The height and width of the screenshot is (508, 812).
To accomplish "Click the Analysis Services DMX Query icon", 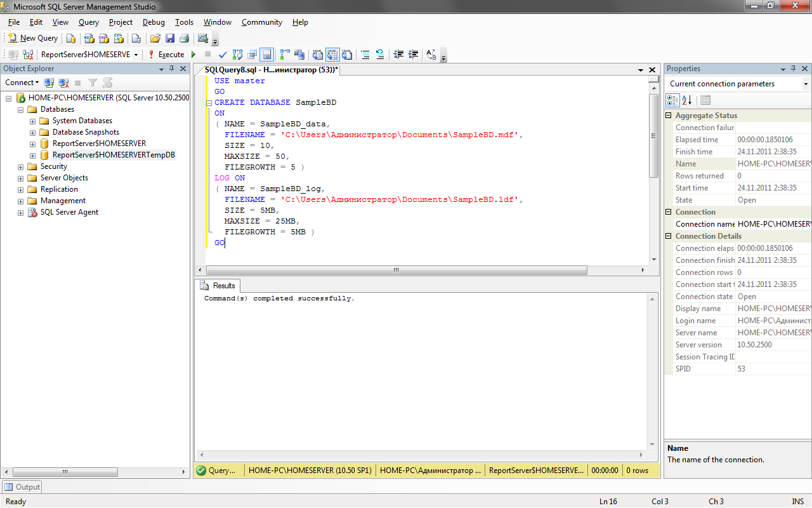I will (103, 38).
